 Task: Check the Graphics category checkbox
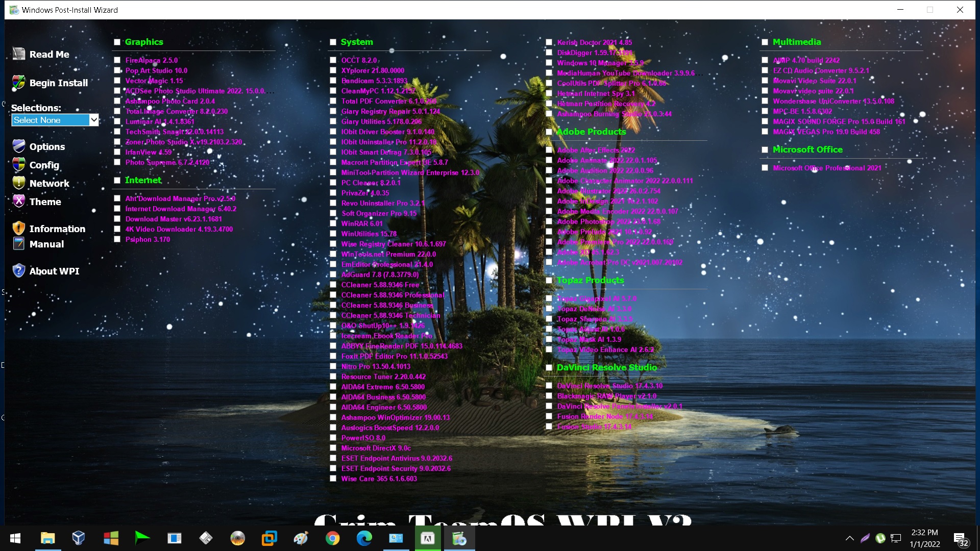point(117,42)
